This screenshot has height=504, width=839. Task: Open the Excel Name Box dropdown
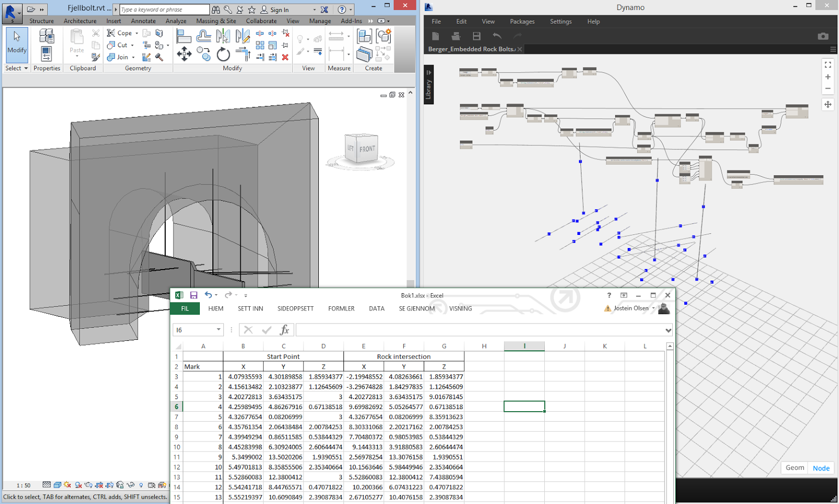tap(218, 330)
